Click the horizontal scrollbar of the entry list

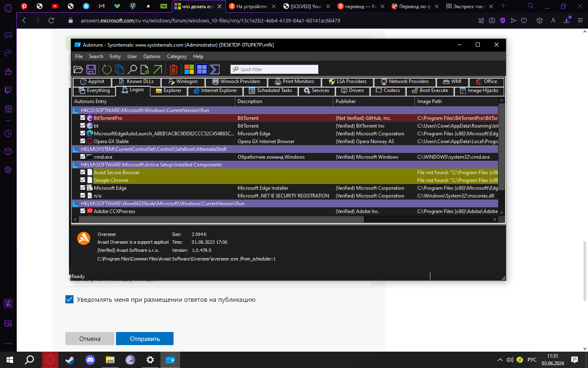coord(221,220)
